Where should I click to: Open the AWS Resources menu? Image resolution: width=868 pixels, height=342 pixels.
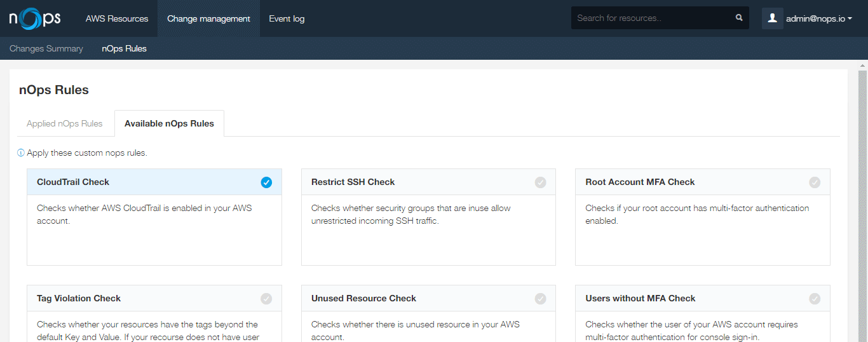[117, 18]
